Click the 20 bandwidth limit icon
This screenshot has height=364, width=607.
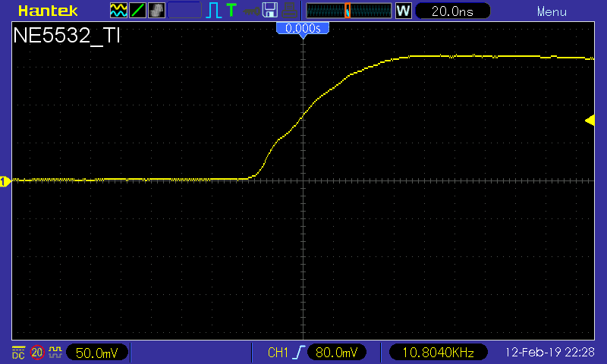point(37,353)
